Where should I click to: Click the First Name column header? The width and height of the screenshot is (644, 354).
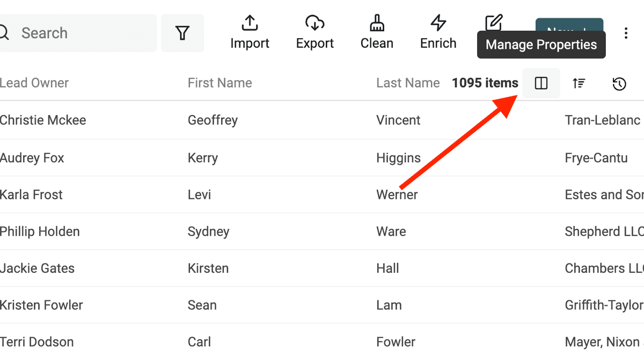click(x=220, y=83)
